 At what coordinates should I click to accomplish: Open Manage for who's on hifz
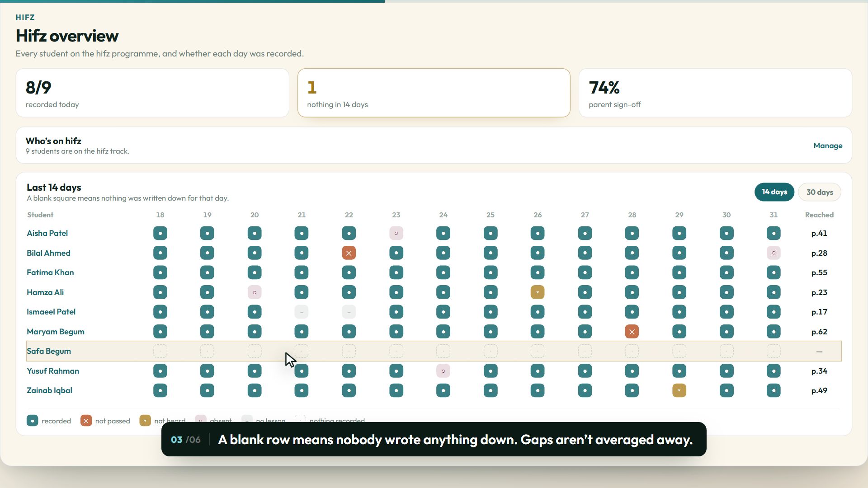[828, 145]
